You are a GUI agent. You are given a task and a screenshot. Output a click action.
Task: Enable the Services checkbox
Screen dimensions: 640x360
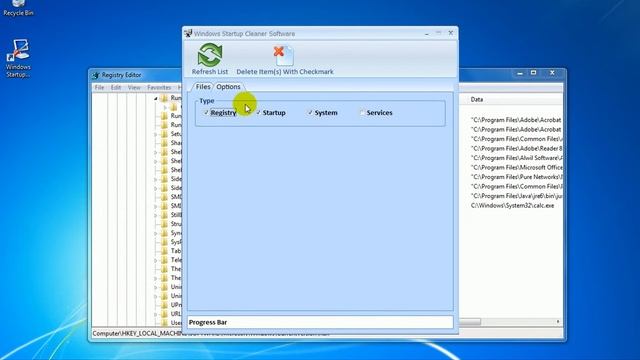362,112
